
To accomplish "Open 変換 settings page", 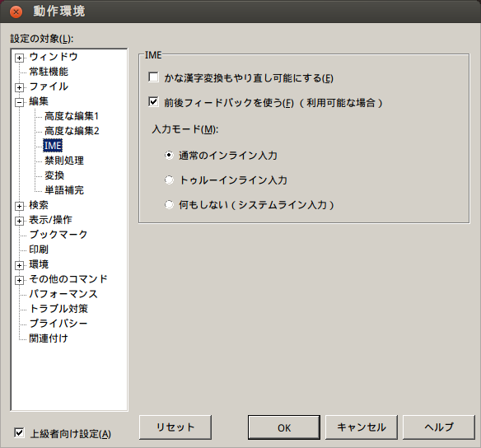I will 54,175.
